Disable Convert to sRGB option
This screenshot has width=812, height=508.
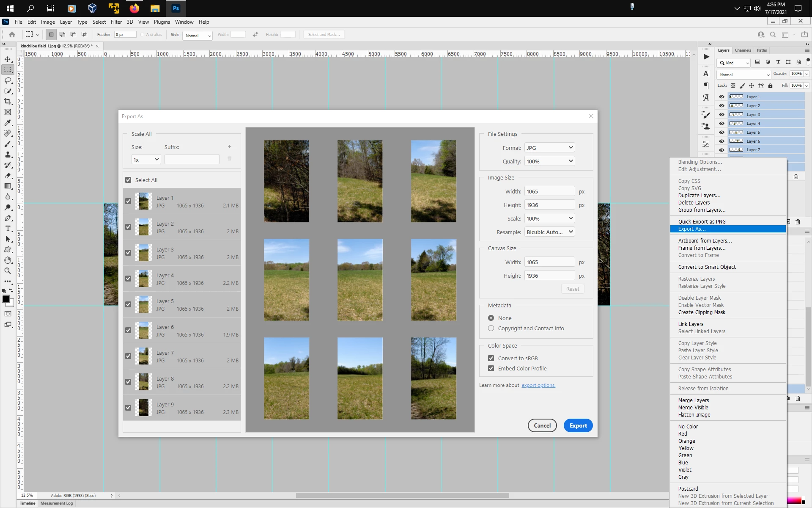coord(491,358)
